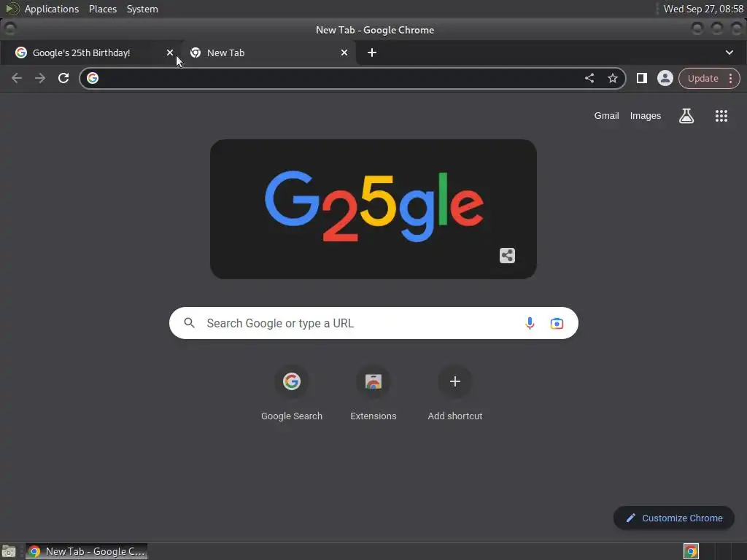Share the Google 25th birthday doodle

pyautogui.click(x=507, y=256)
